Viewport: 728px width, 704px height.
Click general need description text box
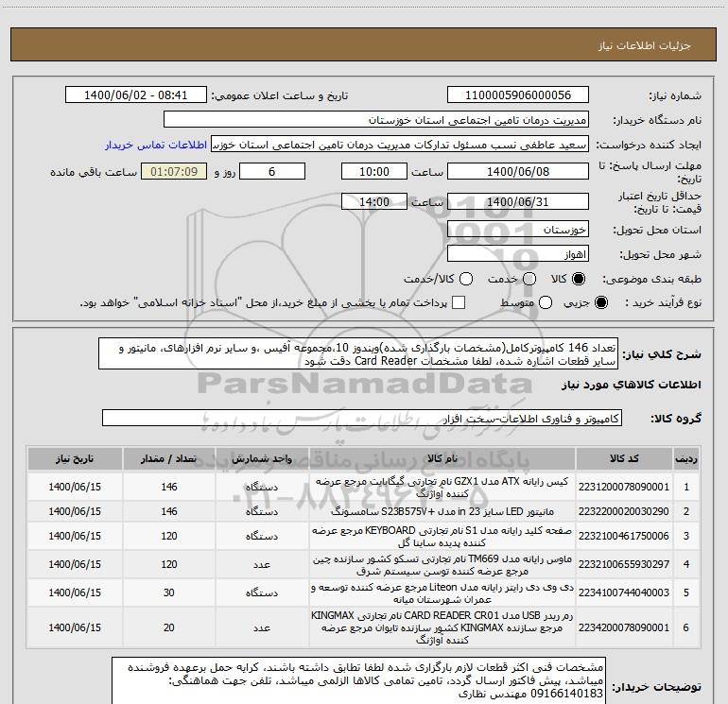click(x=358, y=354)
